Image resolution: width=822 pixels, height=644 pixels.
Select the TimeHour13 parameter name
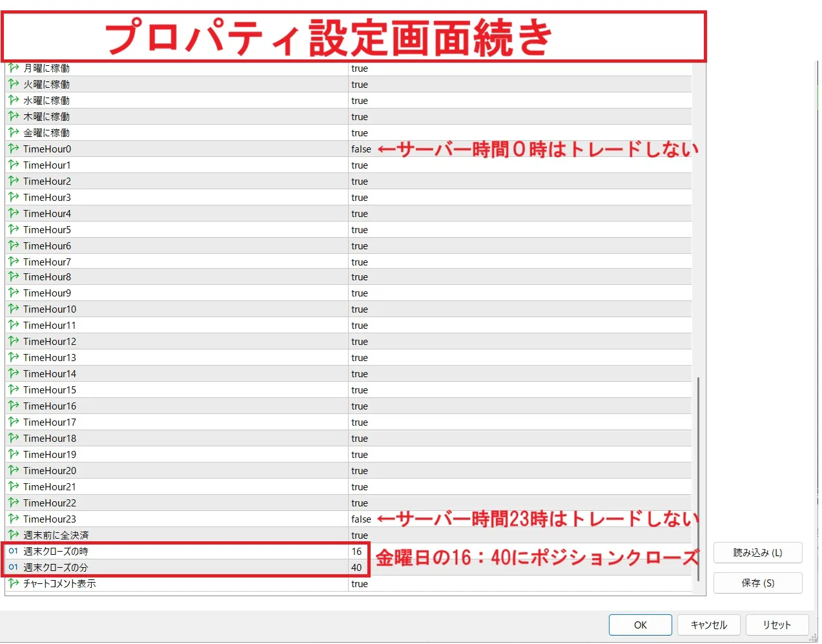tap(50, 358)
